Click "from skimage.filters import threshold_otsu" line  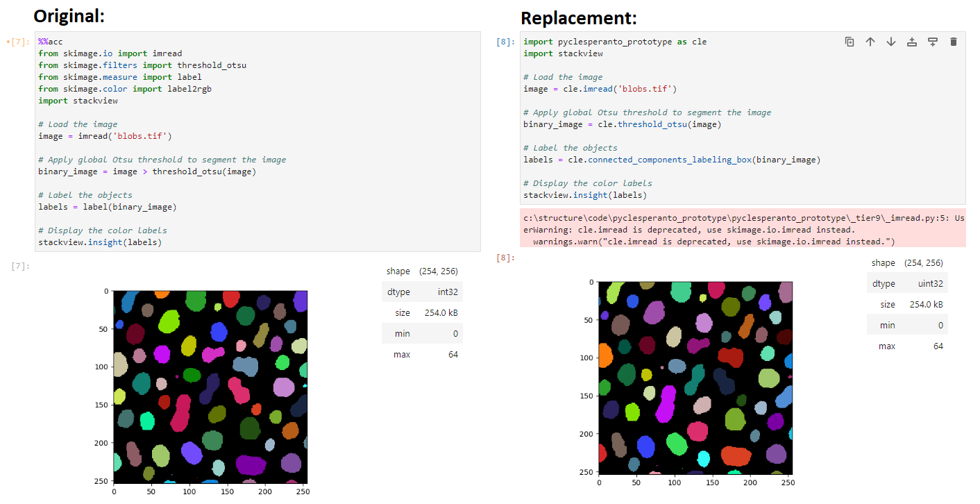click(x=142, y=65)
